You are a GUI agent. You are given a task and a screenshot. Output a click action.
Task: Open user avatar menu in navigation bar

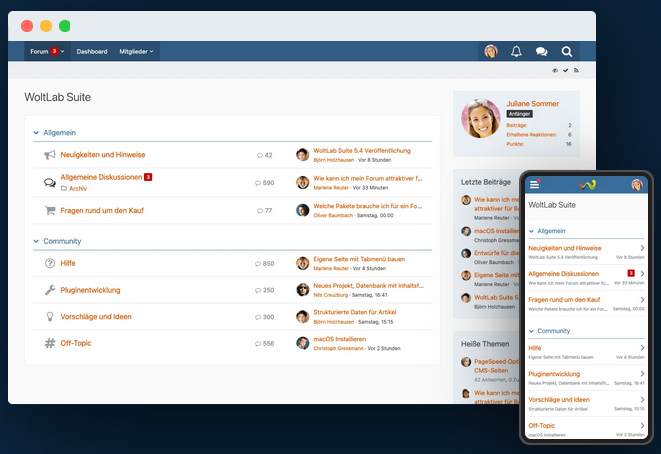coord(491,51)
